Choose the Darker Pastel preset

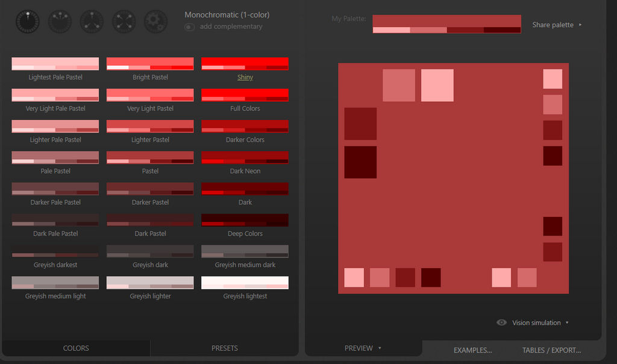click(150, 189)
